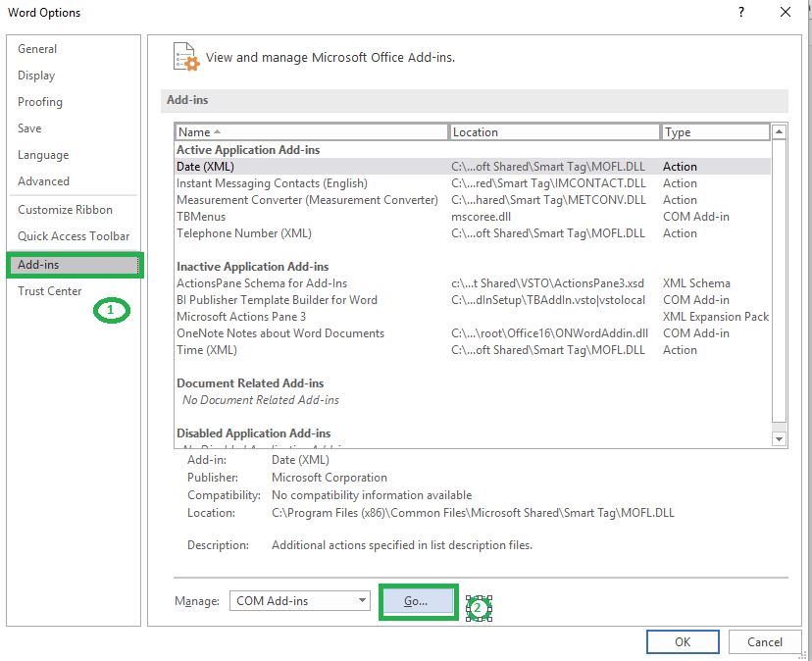Viewport: 812px width, 661px height.
Task: Click the mscoree.dll location cell
Action: (x=482, y=217)
